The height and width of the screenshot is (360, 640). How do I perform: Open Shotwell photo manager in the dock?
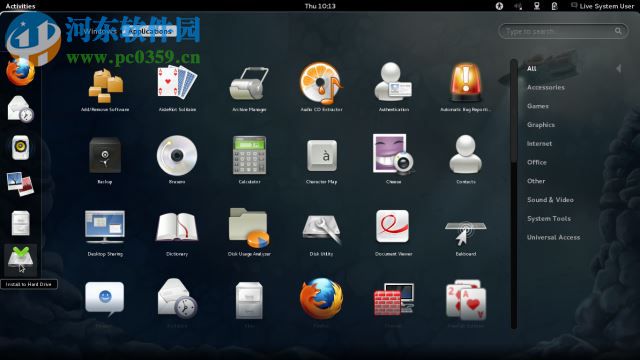(x=20, y=184)
